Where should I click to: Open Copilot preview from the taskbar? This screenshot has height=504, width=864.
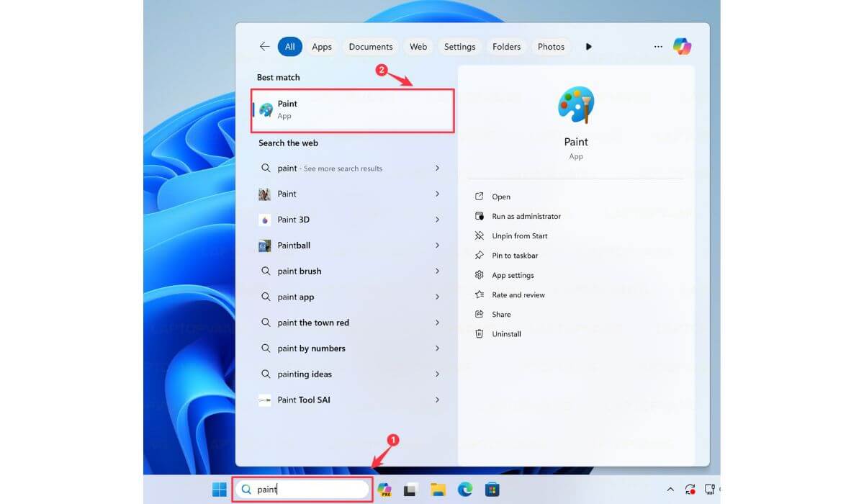coord(384,490)
